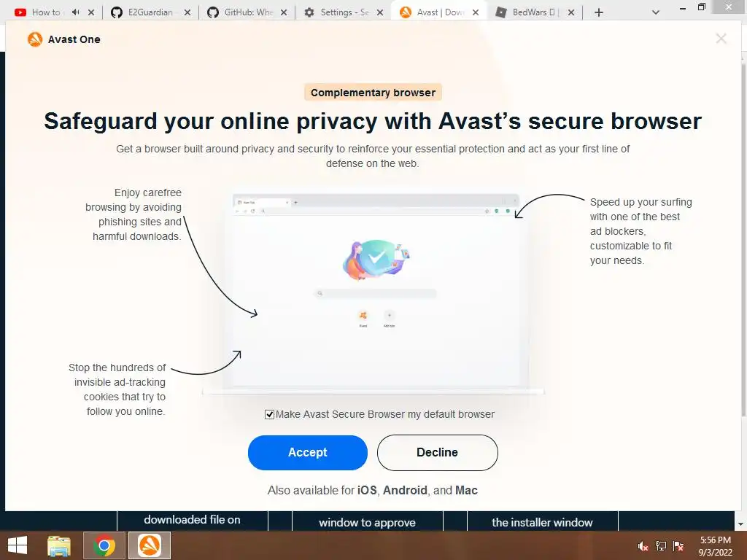The height and width of the screenshot is (560, 747).
Task: Click the page's vertical scrollbar down arrow
Action: click(x=741, y=524)
